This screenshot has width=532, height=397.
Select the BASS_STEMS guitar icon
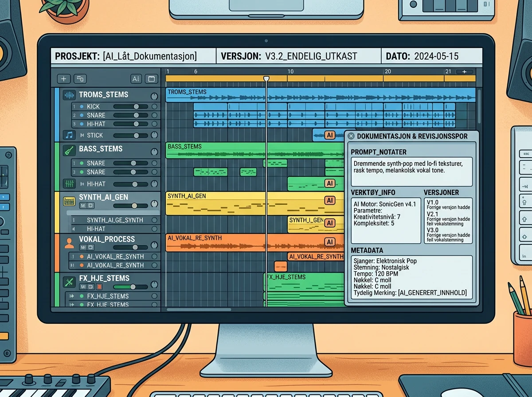(69, 150)
